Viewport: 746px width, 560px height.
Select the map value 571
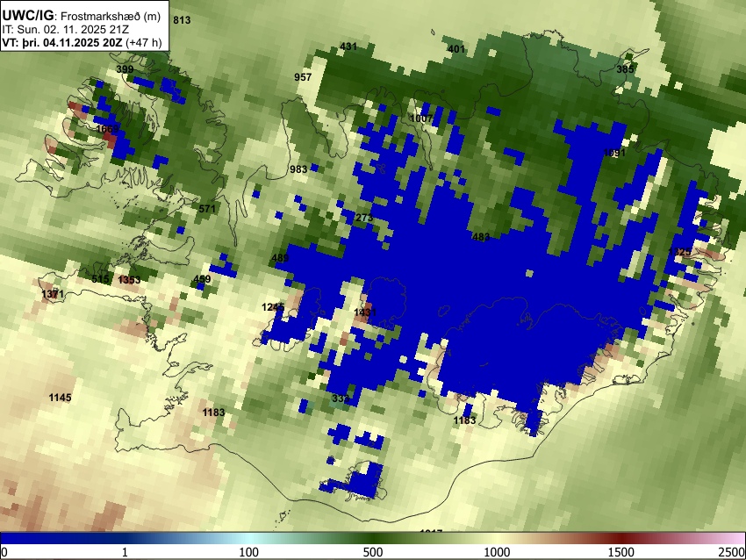pos(207,209)
